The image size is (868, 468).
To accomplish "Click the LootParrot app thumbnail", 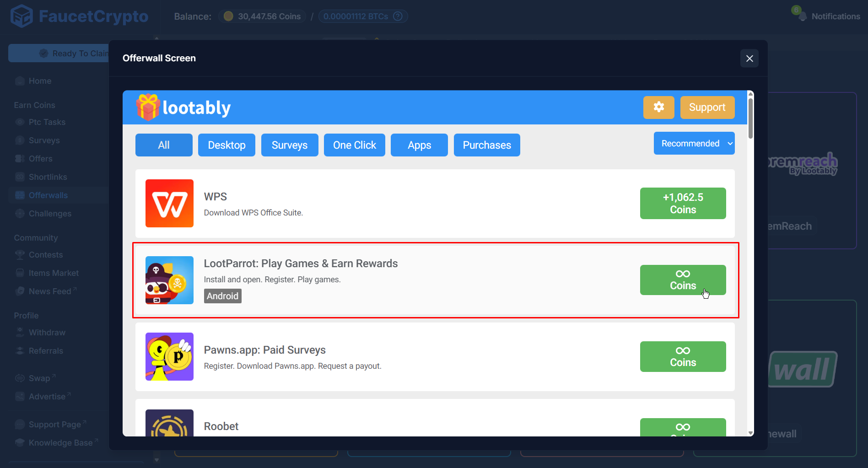I will (x=169, y=280).
